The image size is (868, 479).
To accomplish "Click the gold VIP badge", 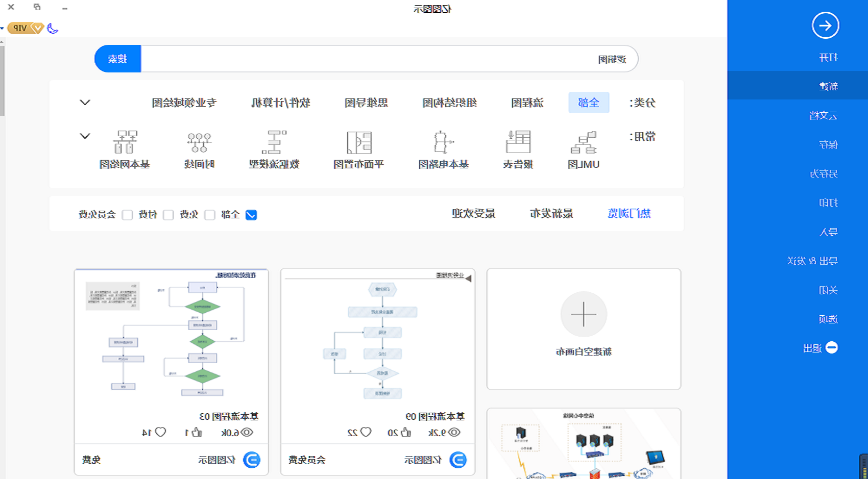I will (x=26, y=28).
